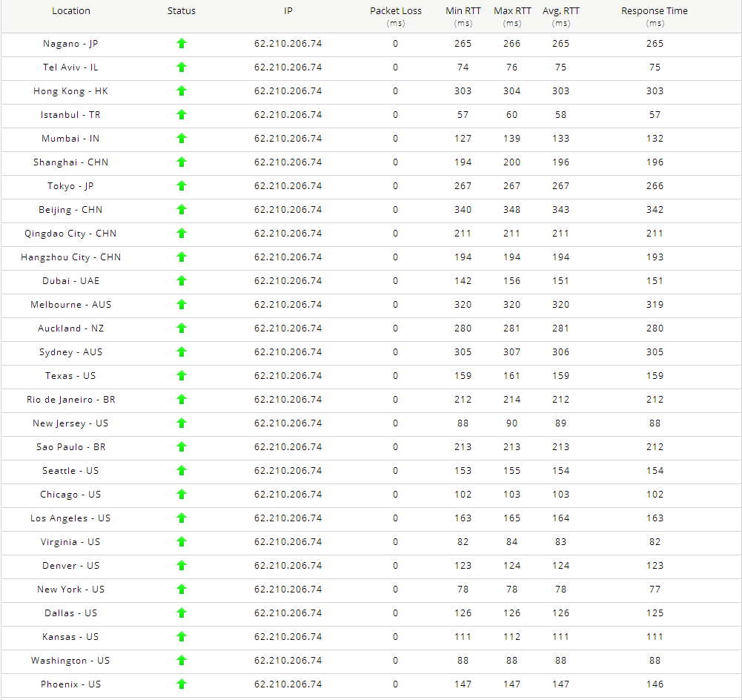
Task: Click the Packet Loss column header
Action: pos(396,11)
